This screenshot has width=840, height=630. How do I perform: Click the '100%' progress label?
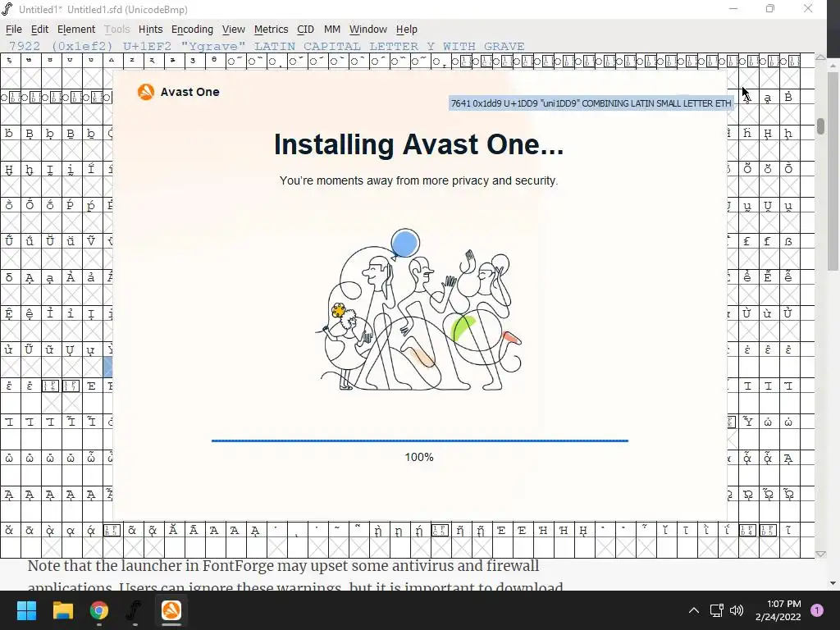419,457
